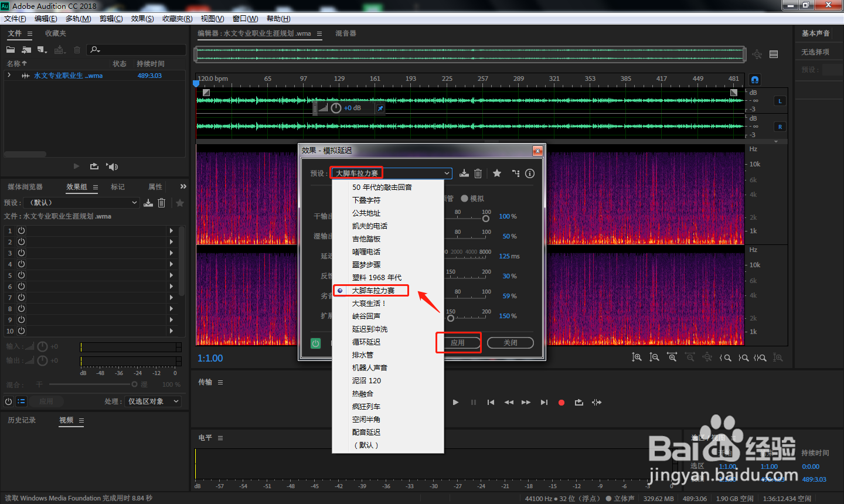
Task: Open file icon in the Files panel
Action: pos(11,50)
